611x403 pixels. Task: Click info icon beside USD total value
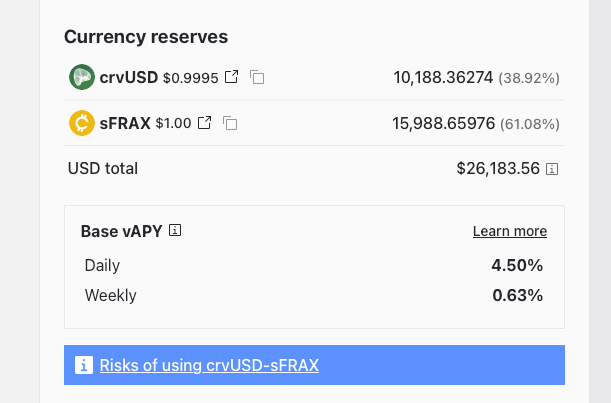552,169
